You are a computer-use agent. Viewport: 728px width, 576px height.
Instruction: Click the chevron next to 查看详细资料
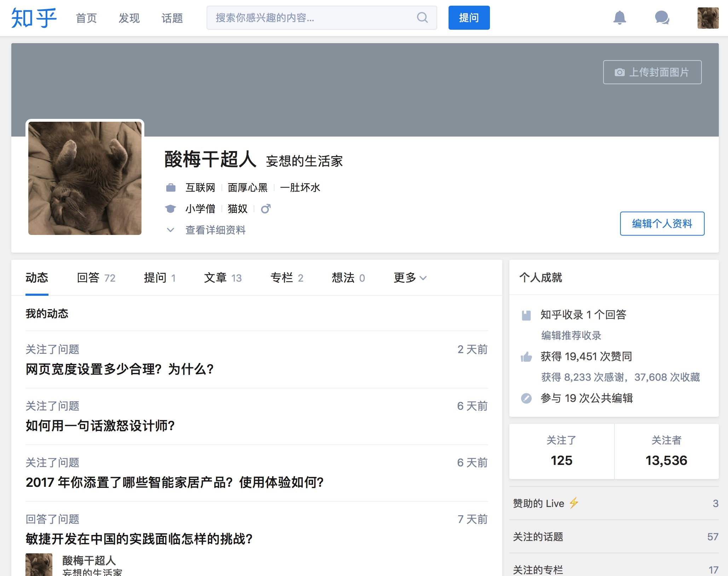(171, 230)
